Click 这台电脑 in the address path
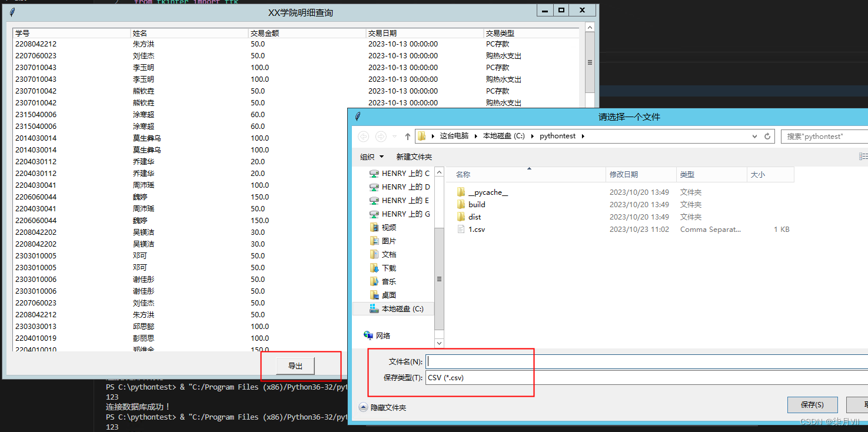868x432 pixels. tap(454, 136)
